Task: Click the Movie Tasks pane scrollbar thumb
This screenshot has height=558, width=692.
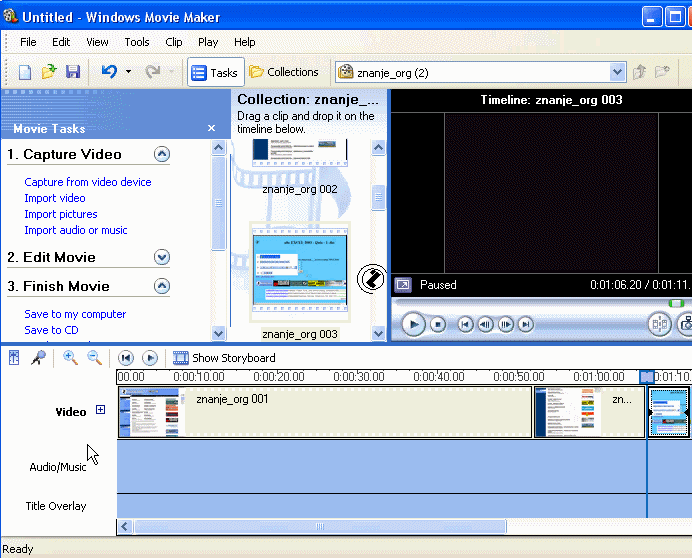Action: pos(218,203)
